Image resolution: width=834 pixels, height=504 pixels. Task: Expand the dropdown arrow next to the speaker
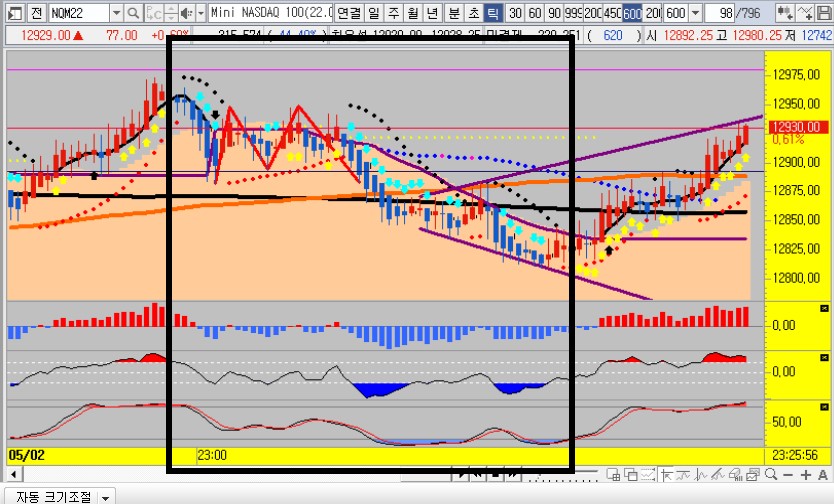coord(201,13)
